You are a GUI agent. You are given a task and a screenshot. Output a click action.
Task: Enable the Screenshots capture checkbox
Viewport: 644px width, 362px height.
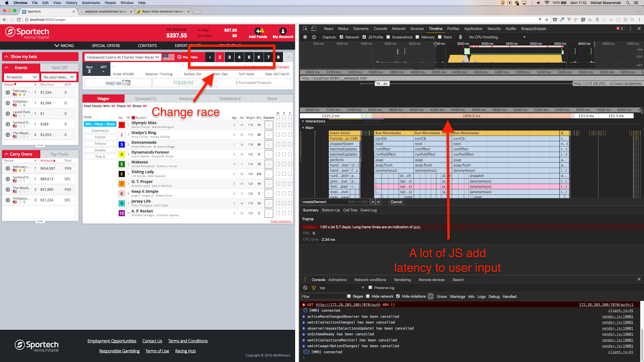click(388, 37)
